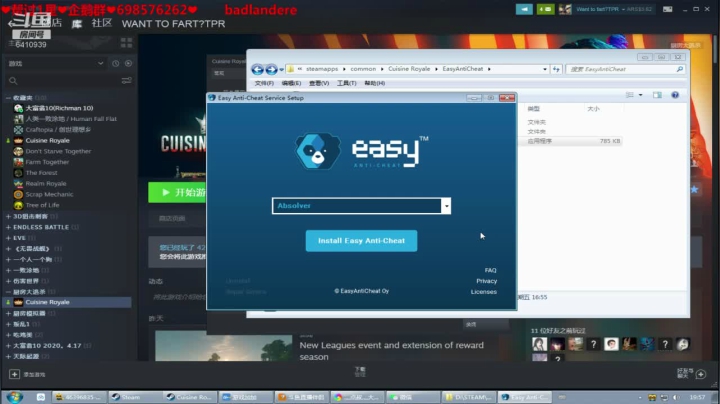Click the volume icon in the system tray
720x404 pixels.
(676, 397)
